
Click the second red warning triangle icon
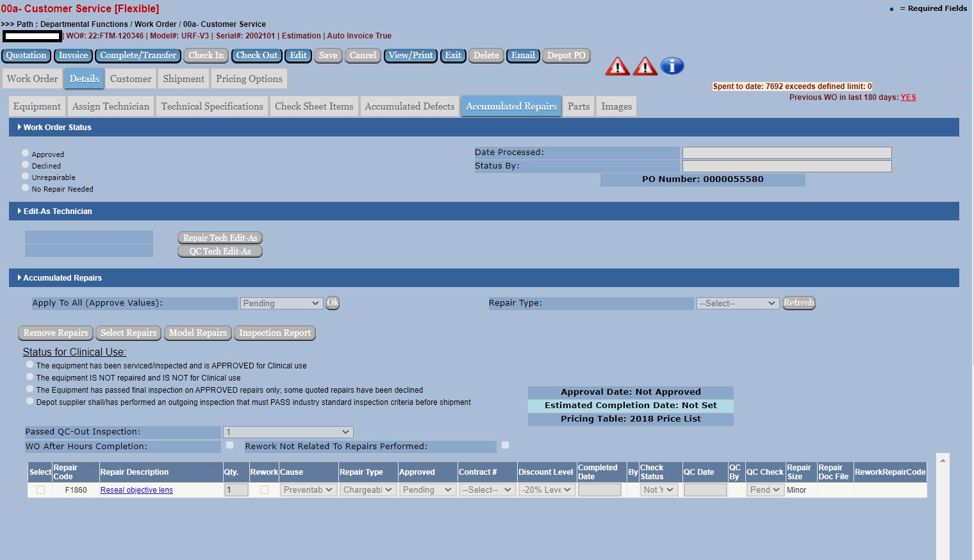click(x=645, y=66)
